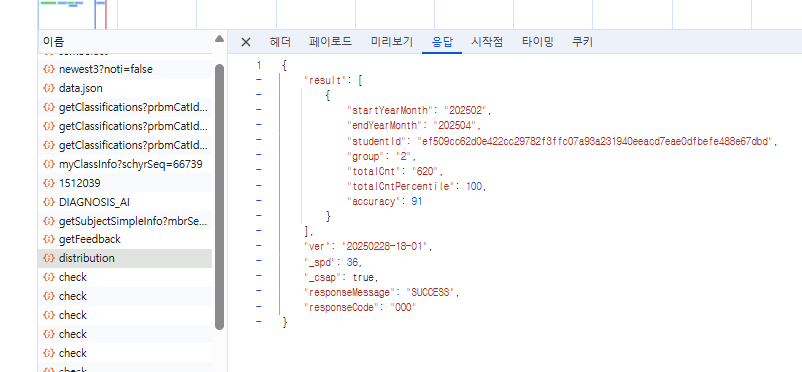Click the JSON icon beside getFeedback
The width and height of the screenshot is (802, 372).
click(x=49, y=239)
